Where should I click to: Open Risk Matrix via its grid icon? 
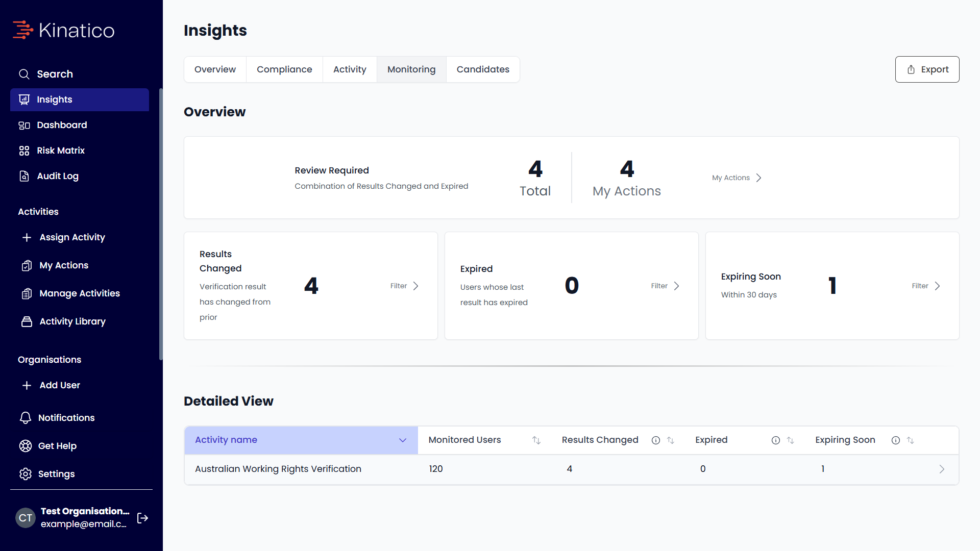(24, 151)
